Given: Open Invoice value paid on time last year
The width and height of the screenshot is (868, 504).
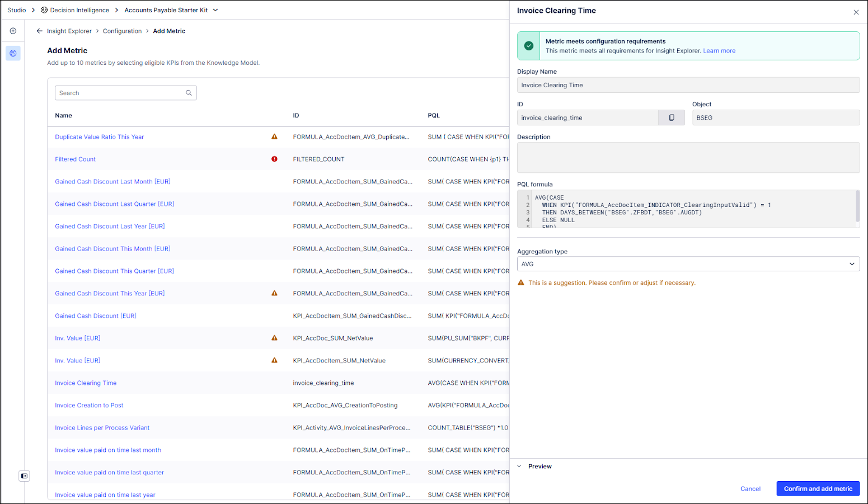Looking at the screenshot, I should click(x=105, y=494).
